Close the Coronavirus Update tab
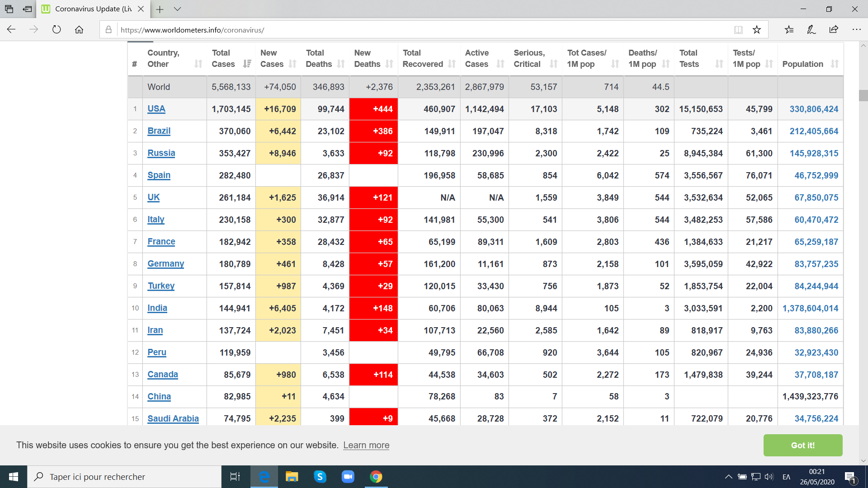This screenshot has width=868, height=488. (x=141, y=9)
